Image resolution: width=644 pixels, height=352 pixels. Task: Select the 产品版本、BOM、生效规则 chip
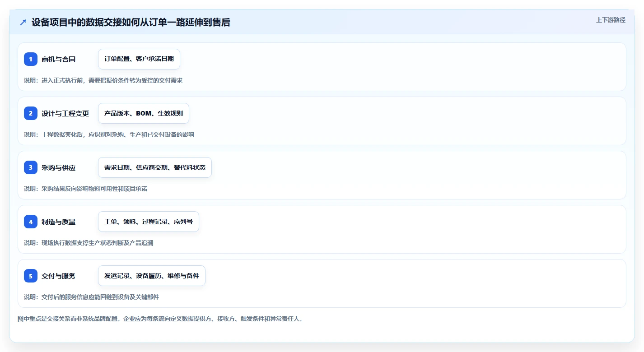(144, 113)
